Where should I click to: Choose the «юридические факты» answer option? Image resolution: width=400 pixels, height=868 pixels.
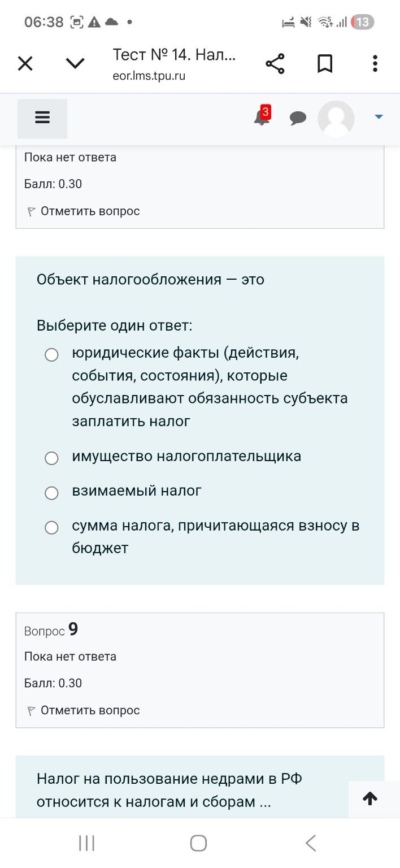[52, 355]
